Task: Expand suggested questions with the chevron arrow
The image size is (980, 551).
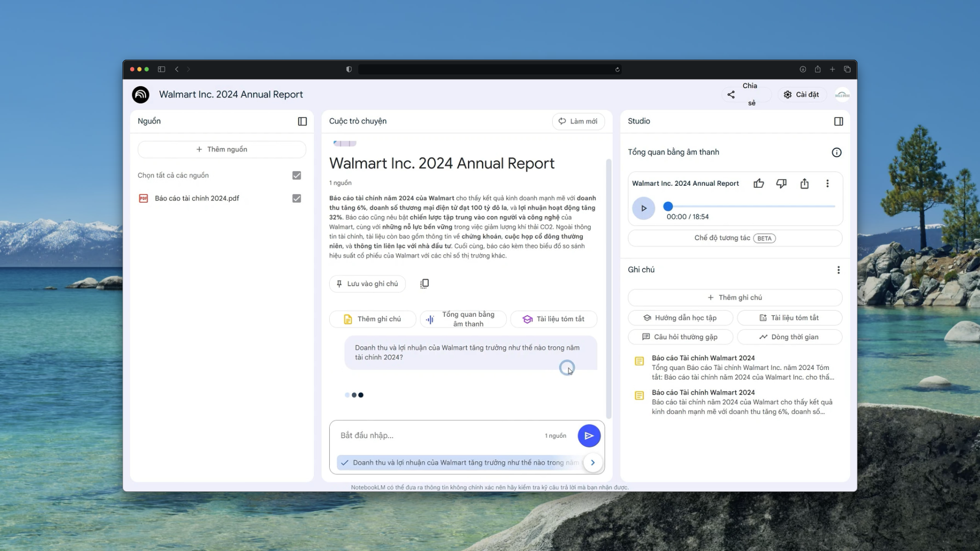Action: (593, 463)
